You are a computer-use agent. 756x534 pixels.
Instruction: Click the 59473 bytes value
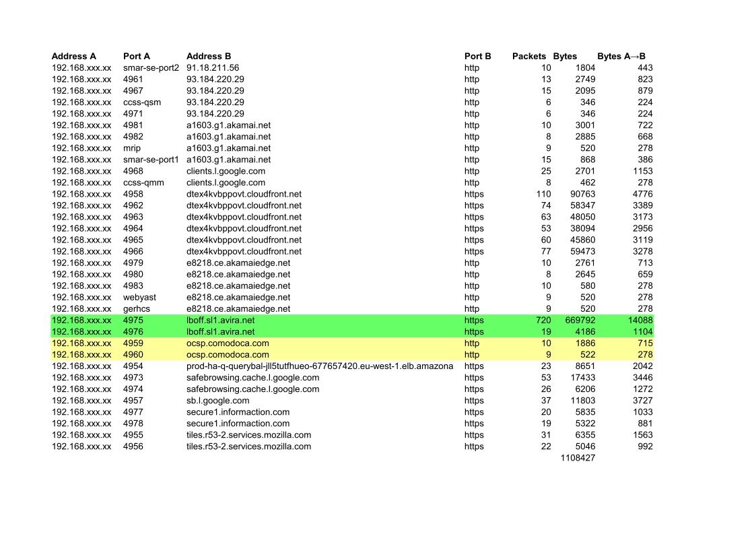click(x=582, y=252)
